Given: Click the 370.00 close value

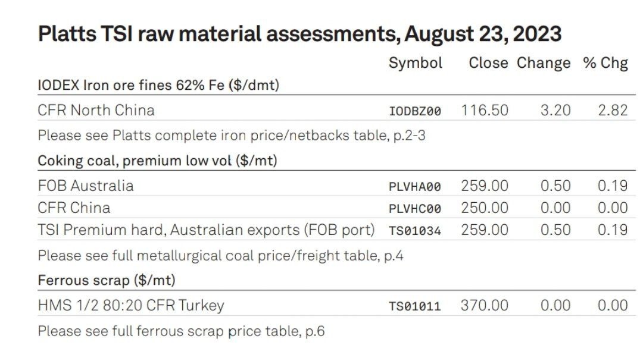Looking at the screenshot, I should 485,306.
